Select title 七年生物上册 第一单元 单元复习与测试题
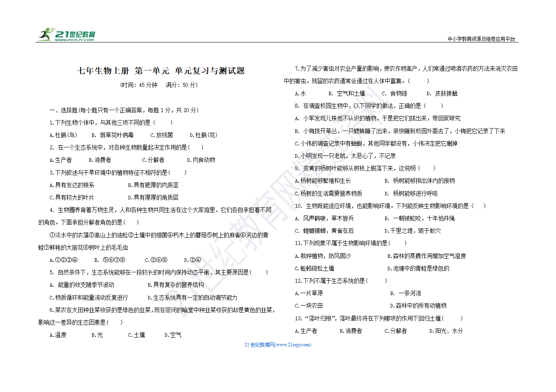 pos(161,71)
